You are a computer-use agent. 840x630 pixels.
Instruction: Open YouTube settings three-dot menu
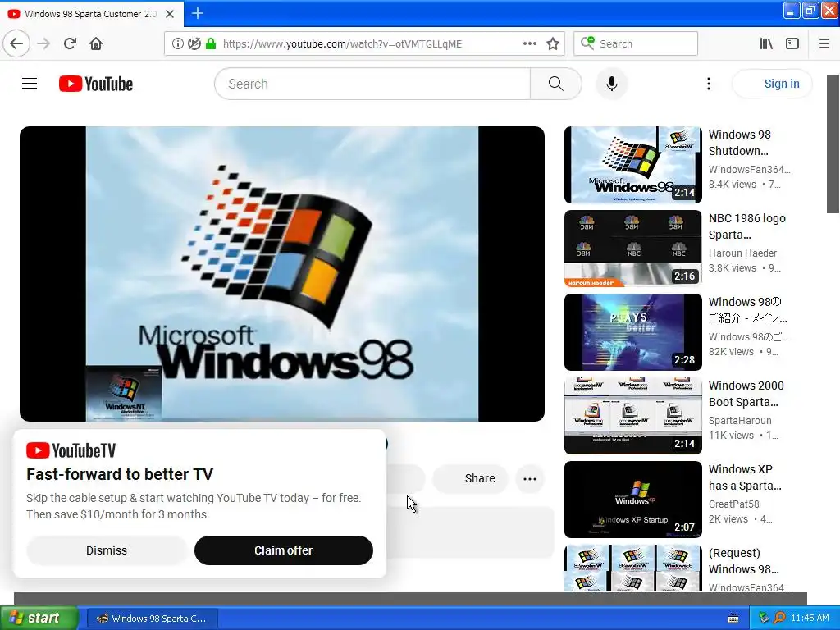(708, 84)
